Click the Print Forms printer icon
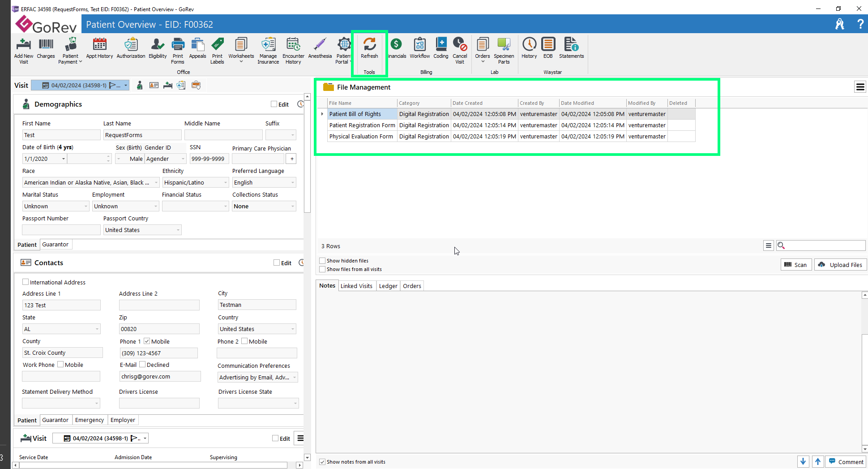 pos(178,51)
